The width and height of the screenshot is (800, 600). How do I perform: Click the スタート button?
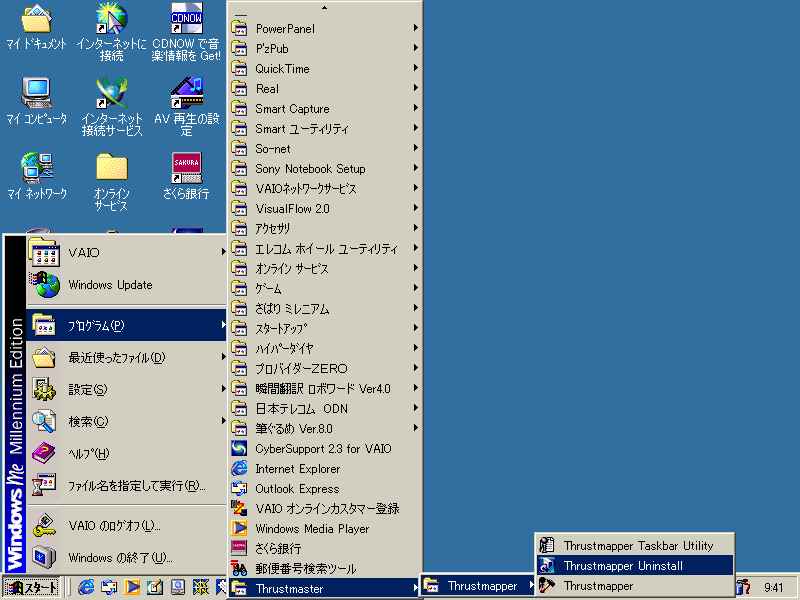32,588
